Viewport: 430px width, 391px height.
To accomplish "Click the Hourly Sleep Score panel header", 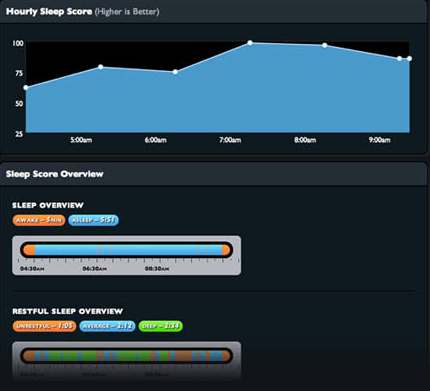I will (213, 11).
